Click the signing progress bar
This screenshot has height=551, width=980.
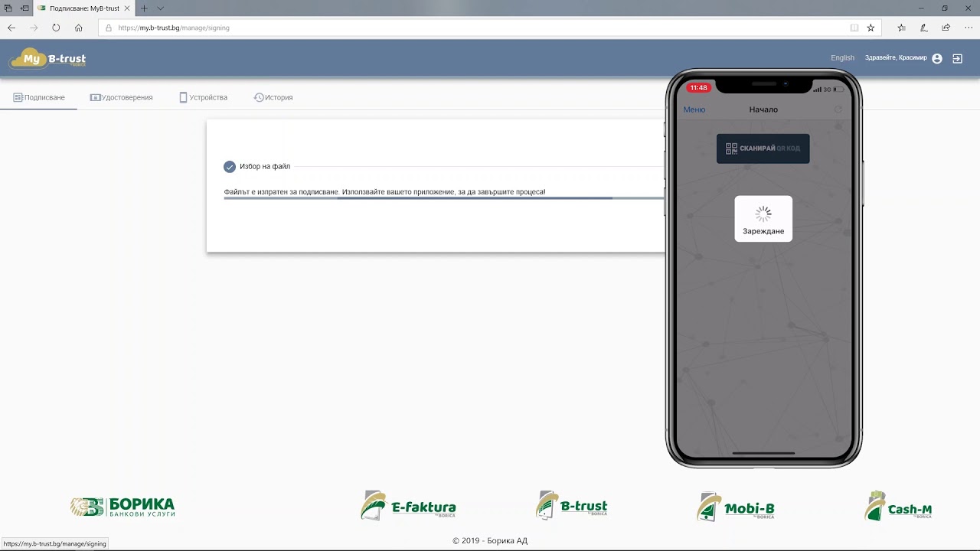(x=444, y=198)
